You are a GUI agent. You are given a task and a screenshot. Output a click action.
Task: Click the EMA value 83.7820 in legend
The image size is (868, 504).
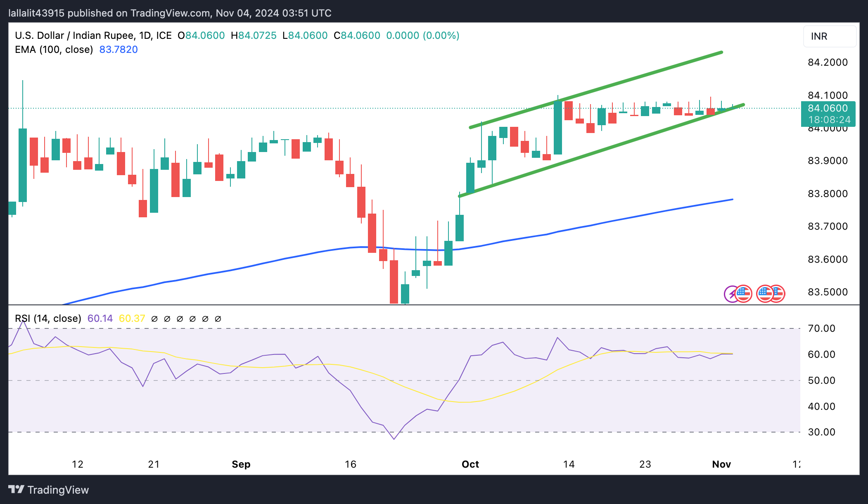[x=119, y=50]
